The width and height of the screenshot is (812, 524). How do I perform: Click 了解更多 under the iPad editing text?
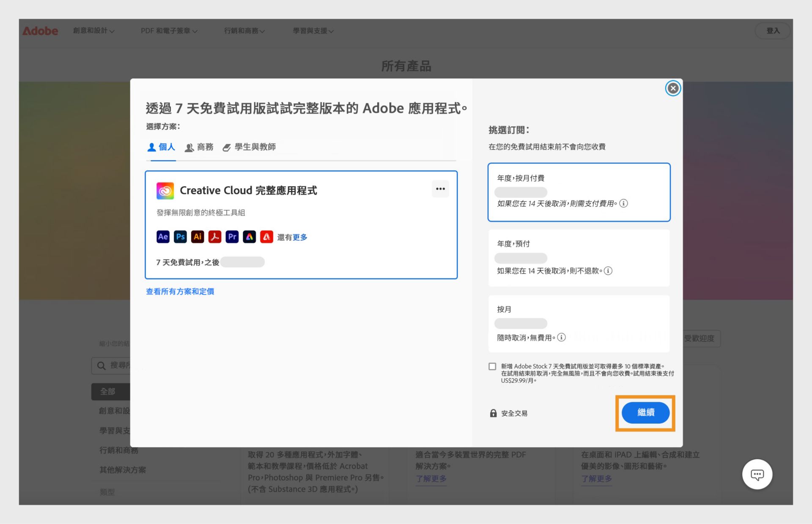click(597, 479)
